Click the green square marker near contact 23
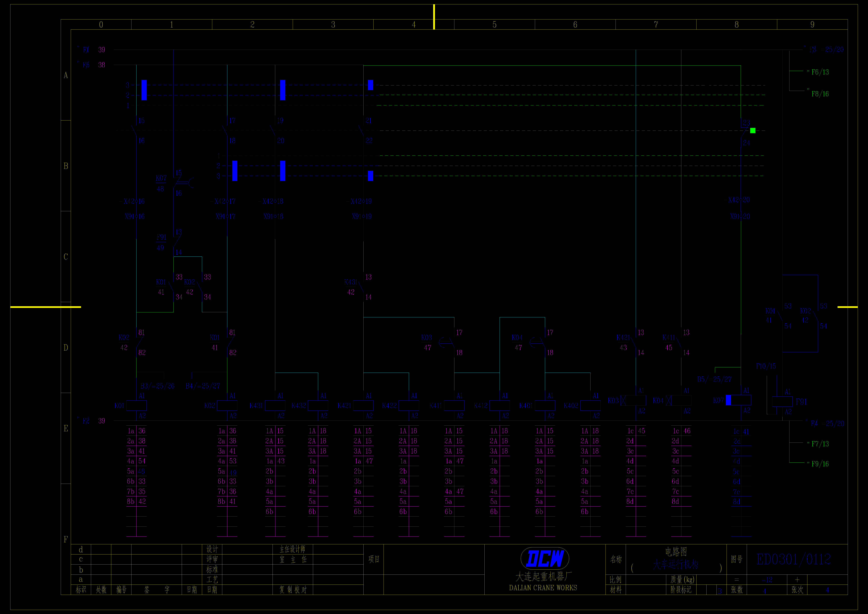The height and width of the screenshot is (614, 868). [753, 130]
